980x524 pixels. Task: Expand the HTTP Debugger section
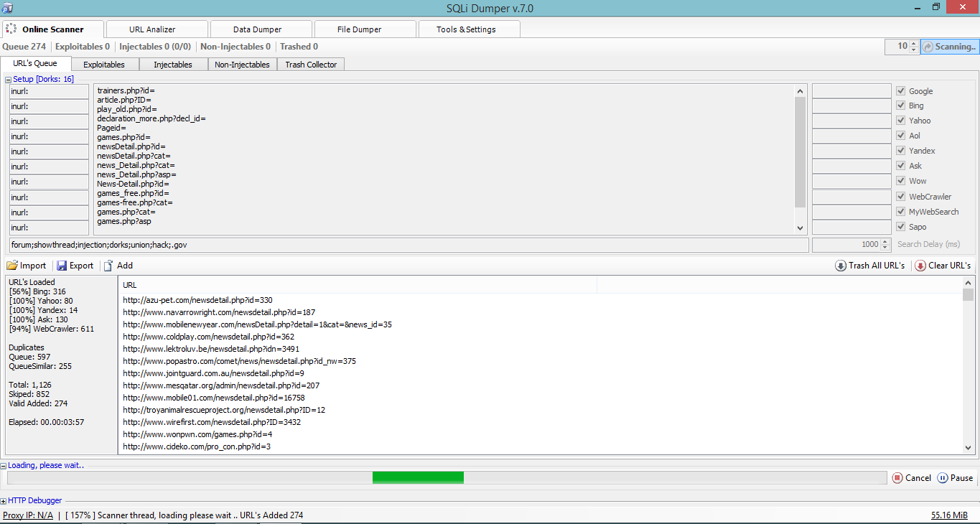[x=6, y=500]
